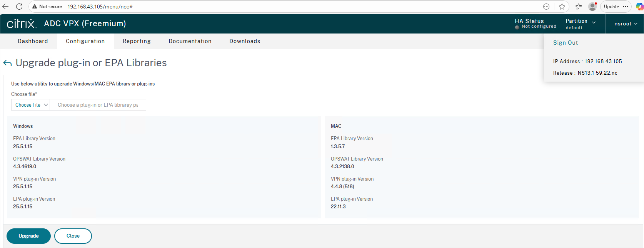Expand the Partition default dropdown
The image size is (644, 248).
(x=581, y=24)
